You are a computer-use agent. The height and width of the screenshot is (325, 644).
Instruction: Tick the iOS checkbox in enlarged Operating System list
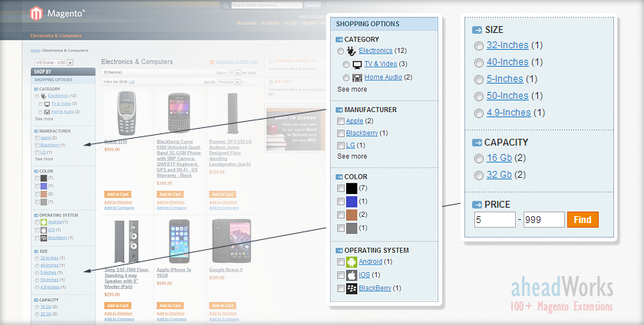point(341,275)
